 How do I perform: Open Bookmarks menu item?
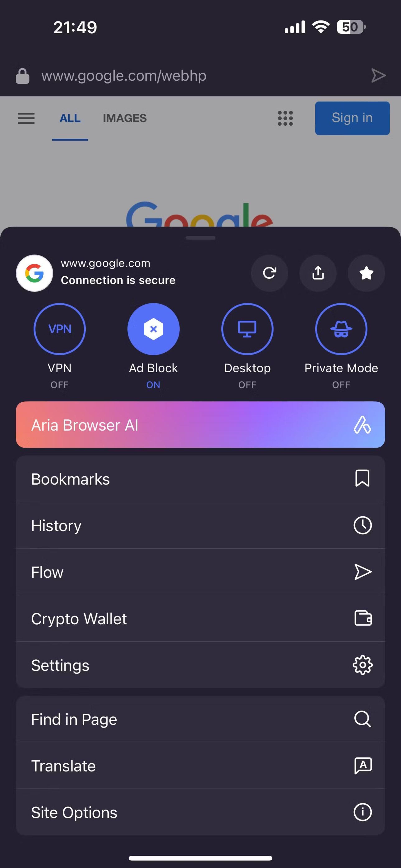click(200, 478)
